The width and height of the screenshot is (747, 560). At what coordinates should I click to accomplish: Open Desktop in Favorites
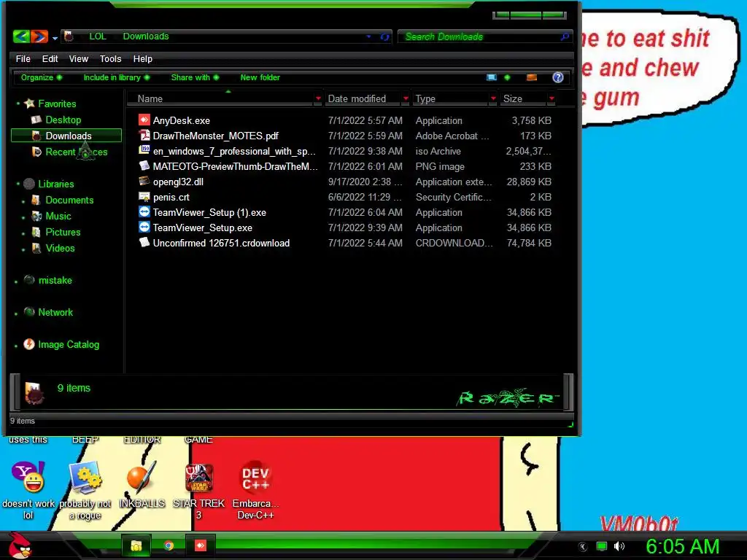[63, 120]
